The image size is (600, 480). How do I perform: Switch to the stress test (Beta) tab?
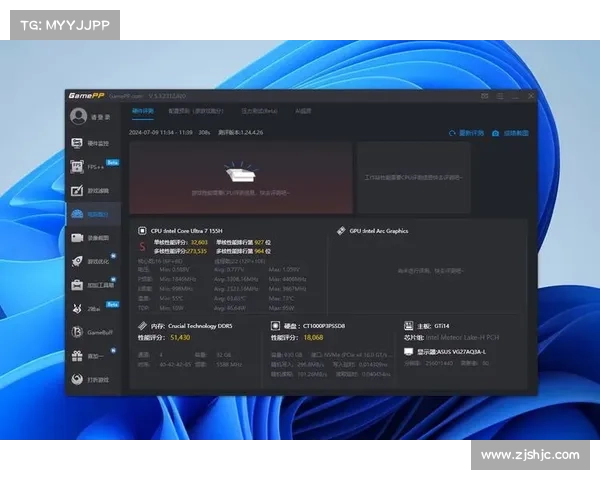point(259,111)
